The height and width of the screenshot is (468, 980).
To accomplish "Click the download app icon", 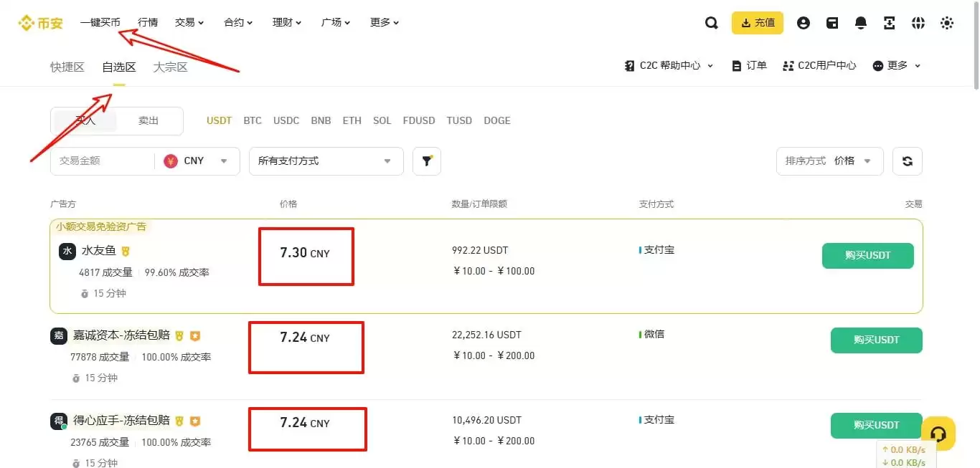I will coord(889,22).
